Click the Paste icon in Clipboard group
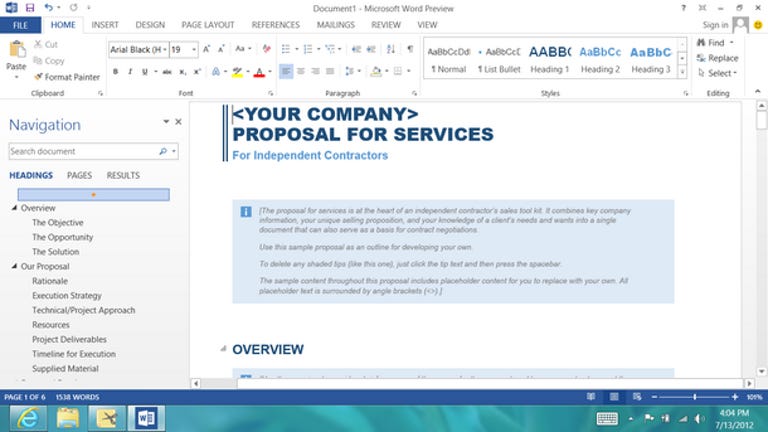 [16, 52]
